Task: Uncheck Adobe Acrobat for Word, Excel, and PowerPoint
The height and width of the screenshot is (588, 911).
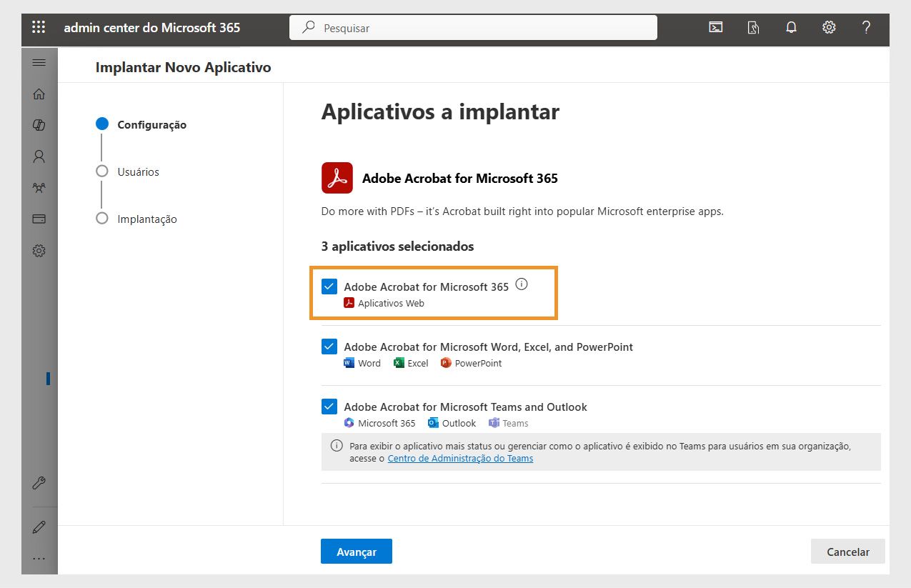Action: [329, 346]
